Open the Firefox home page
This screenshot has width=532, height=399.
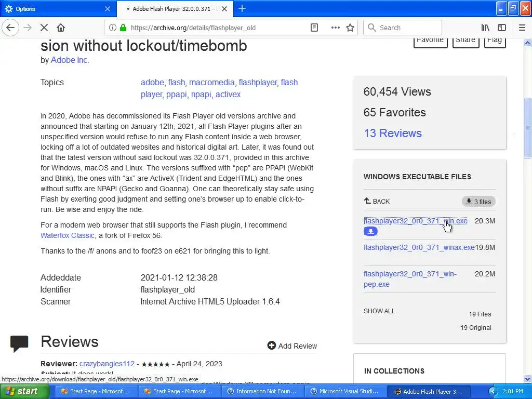61,28
